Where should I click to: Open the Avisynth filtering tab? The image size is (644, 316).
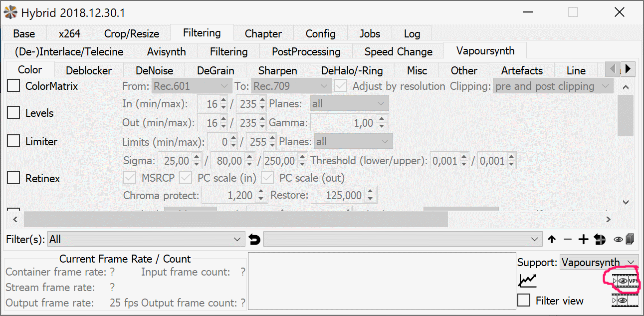click(x=166, y=52)
